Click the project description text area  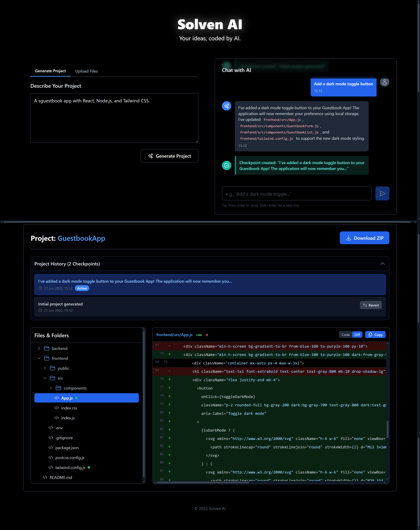(x=114, y=118)
